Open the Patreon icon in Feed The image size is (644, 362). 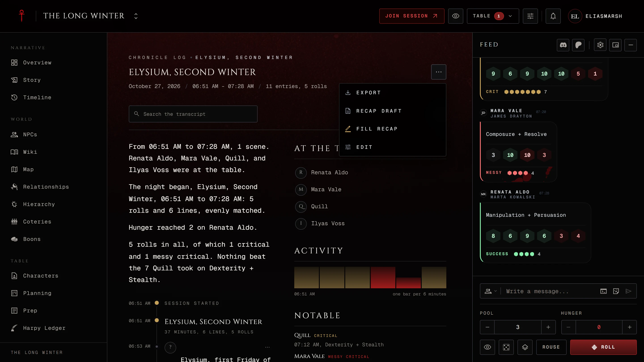578,45
